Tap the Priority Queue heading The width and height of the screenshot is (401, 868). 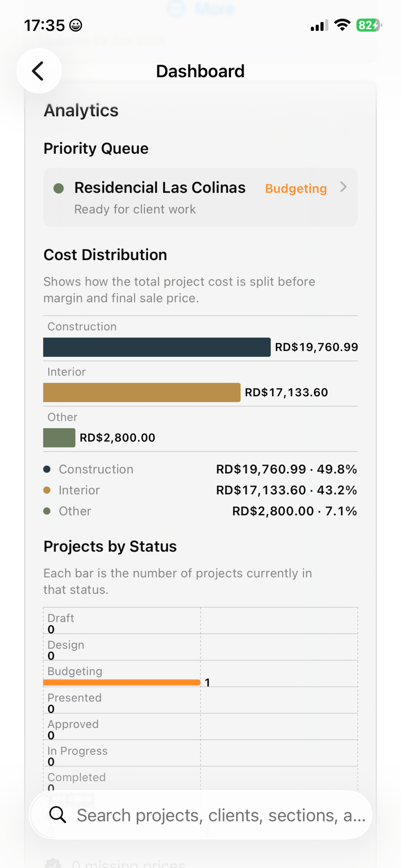tap(96, 149)
